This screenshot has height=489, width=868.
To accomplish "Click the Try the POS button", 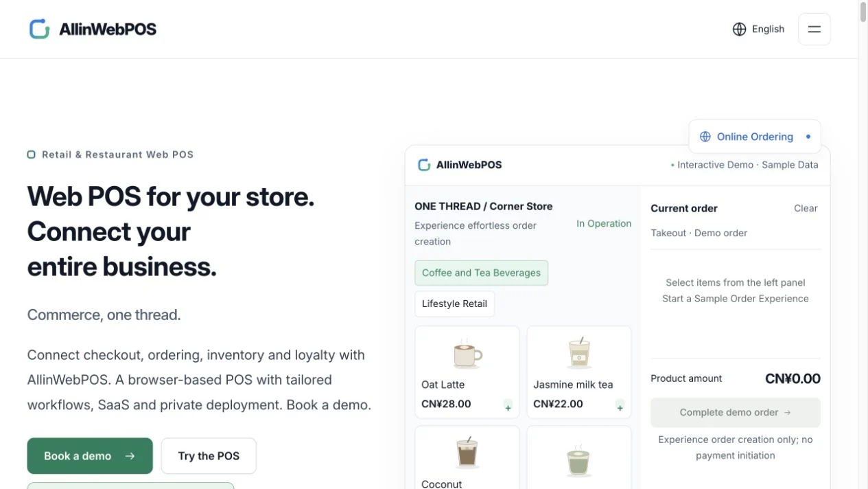I will point(209,456).
